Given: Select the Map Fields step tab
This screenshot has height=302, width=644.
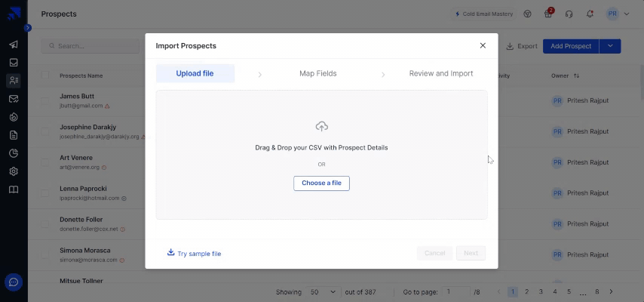Looking at the screenshot, I should click(317, 73).
